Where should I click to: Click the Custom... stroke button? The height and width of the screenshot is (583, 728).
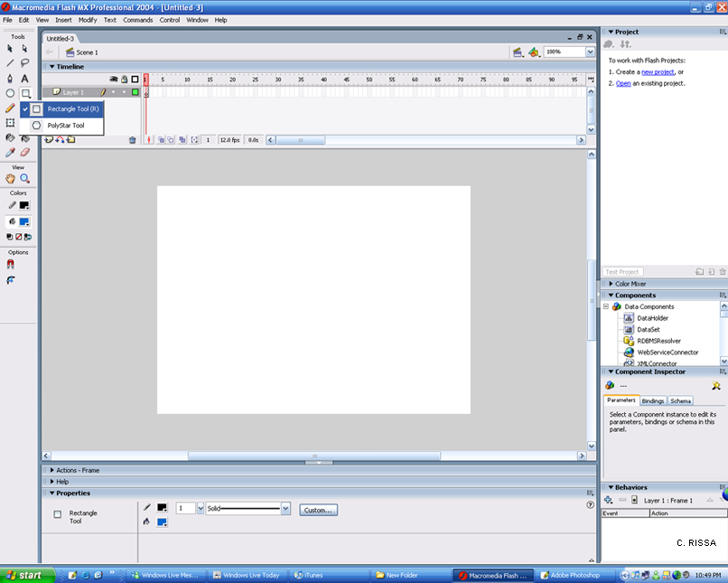pyautogui.click(x=318, y=510)
